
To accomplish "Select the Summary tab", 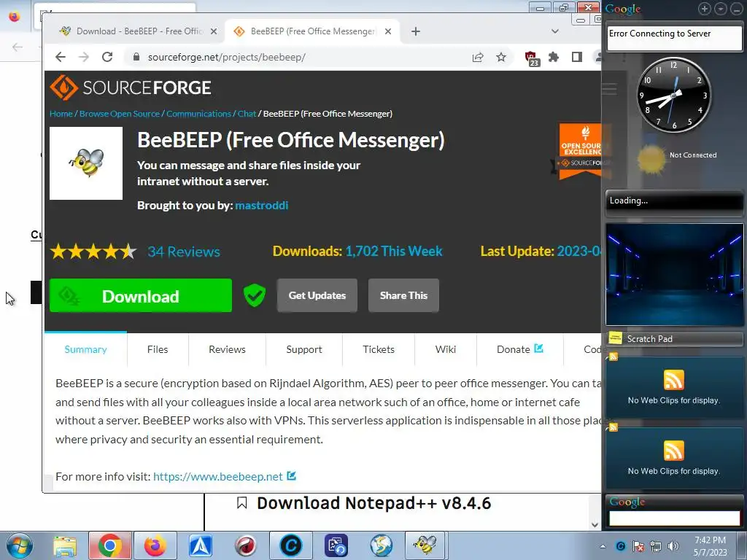I will pyautogui.click(x=86, y=349).
